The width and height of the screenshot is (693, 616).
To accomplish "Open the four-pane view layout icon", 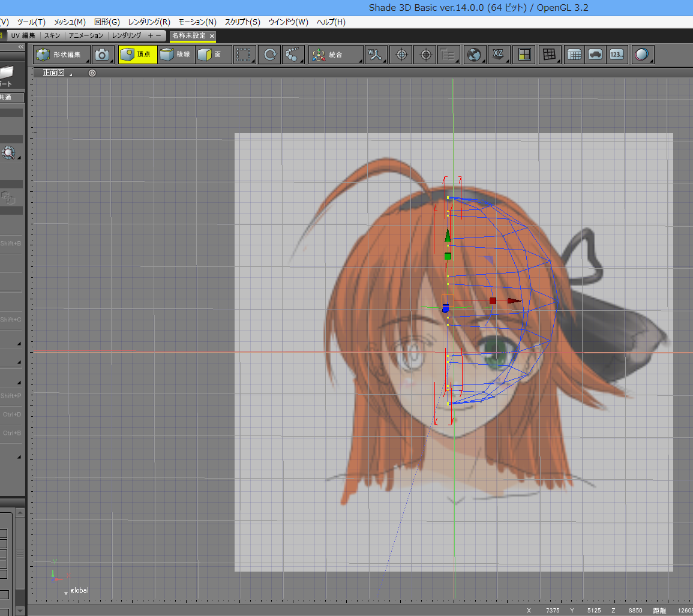I will pos(524,55).
